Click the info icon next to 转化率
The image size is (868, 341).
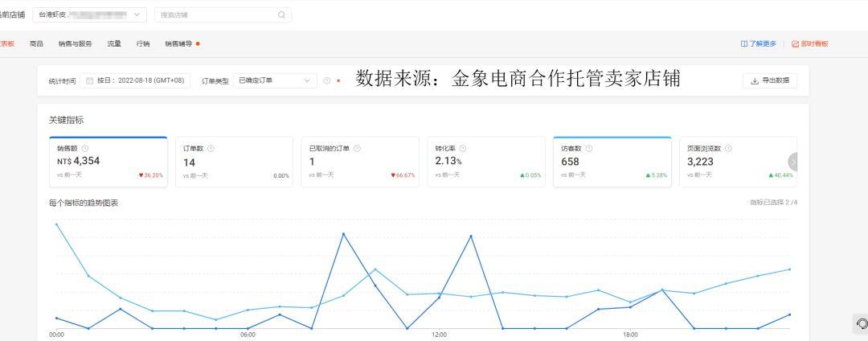(x=462, y=148)
